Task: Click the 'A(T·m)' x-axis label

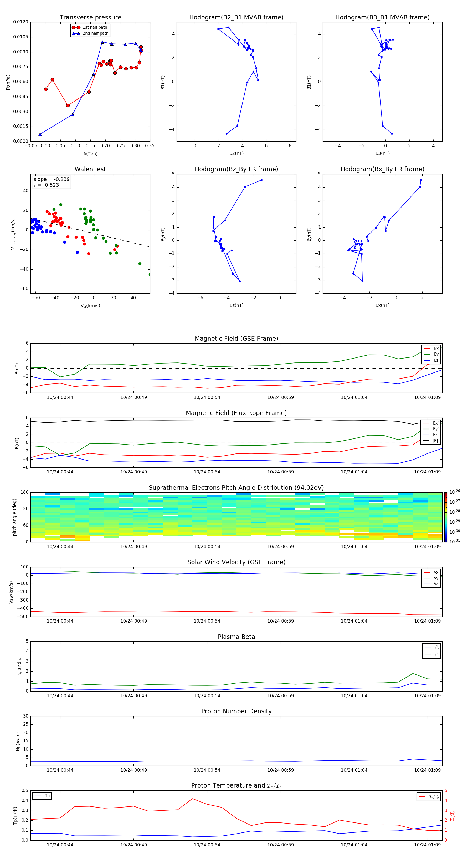Action: (90, 154)
